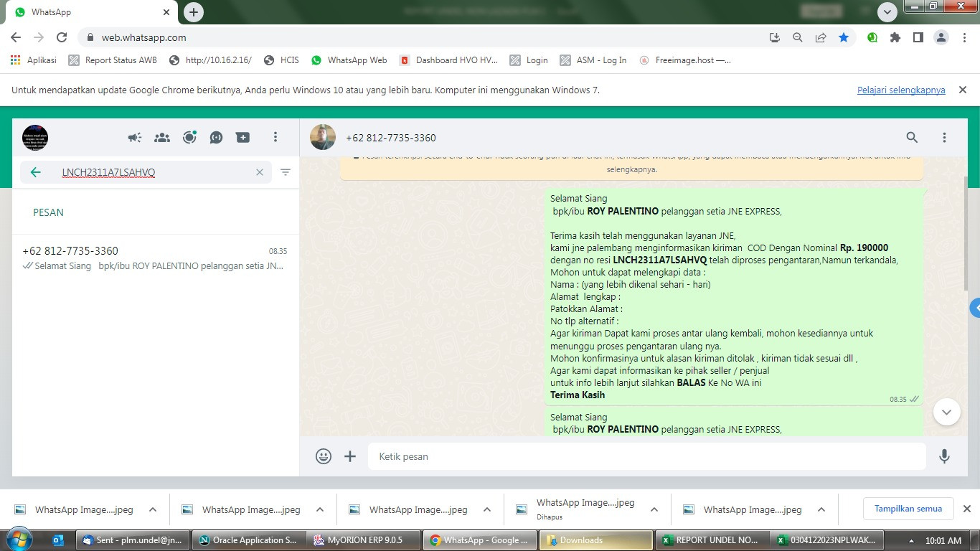Open the attachment plus menu
This screenshot has height=551, width=980.
click(350, 456)
